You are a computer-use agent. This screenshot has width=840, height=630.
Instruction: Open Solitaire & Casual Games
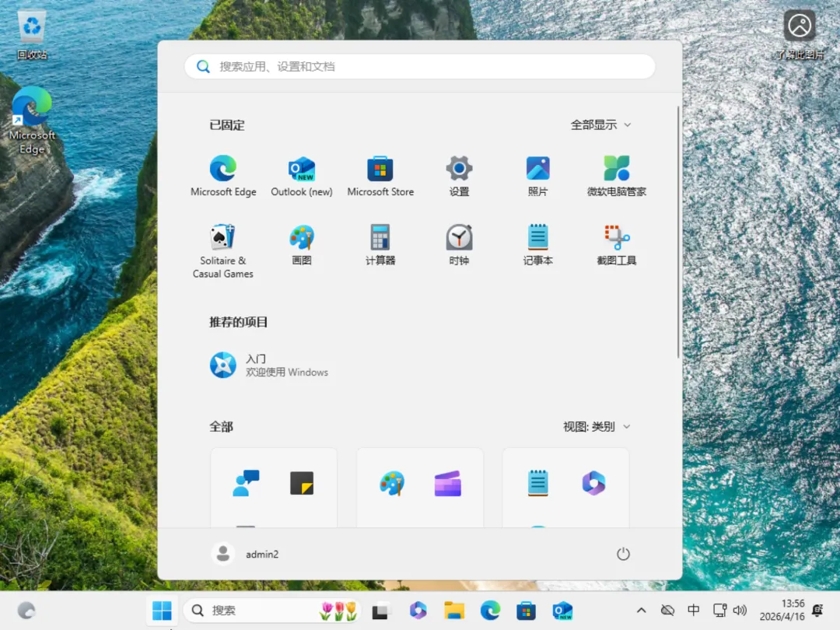click(x=223, y=251)
